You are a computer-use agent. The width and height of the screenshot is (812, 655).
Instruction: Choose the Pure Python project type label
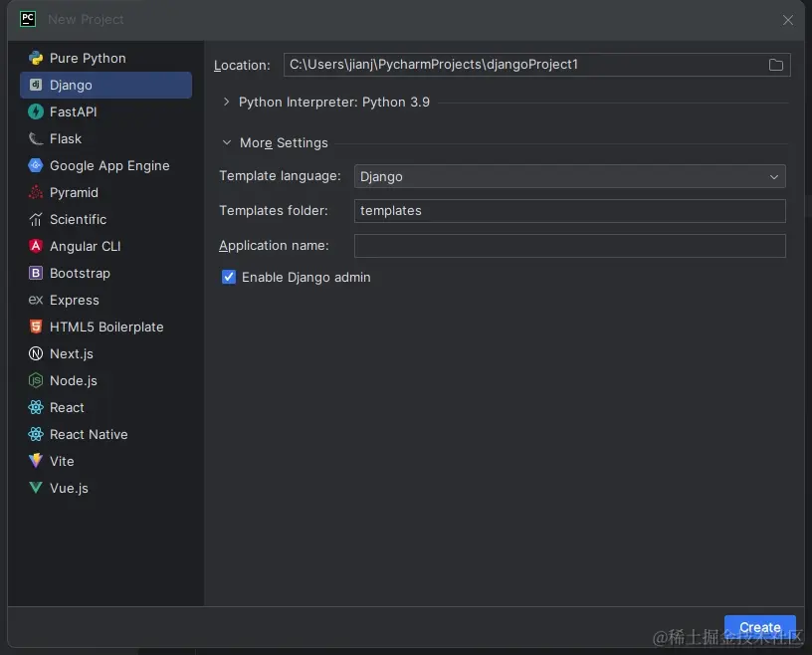[x=88, y=58]
